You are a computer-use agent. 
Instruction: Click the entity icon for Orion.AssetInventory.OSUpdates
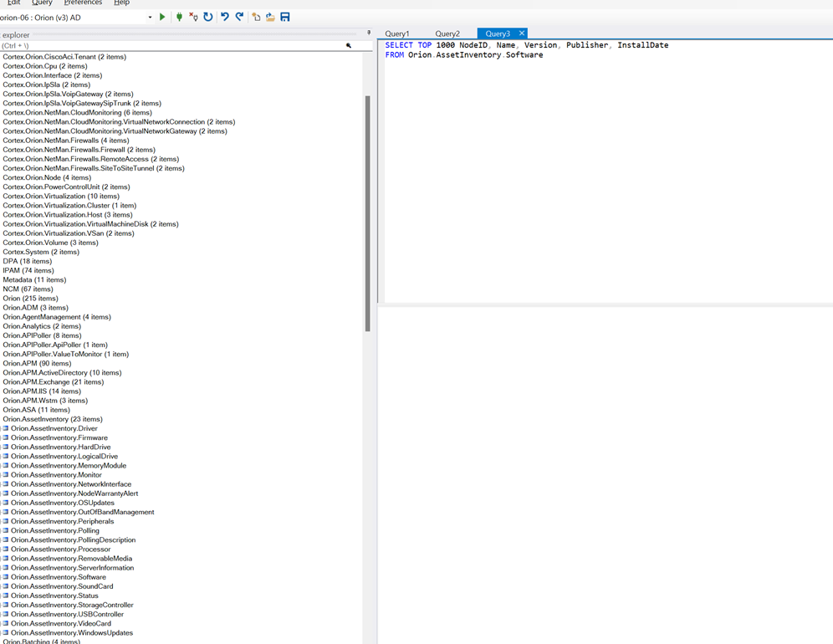coord(5,503)
